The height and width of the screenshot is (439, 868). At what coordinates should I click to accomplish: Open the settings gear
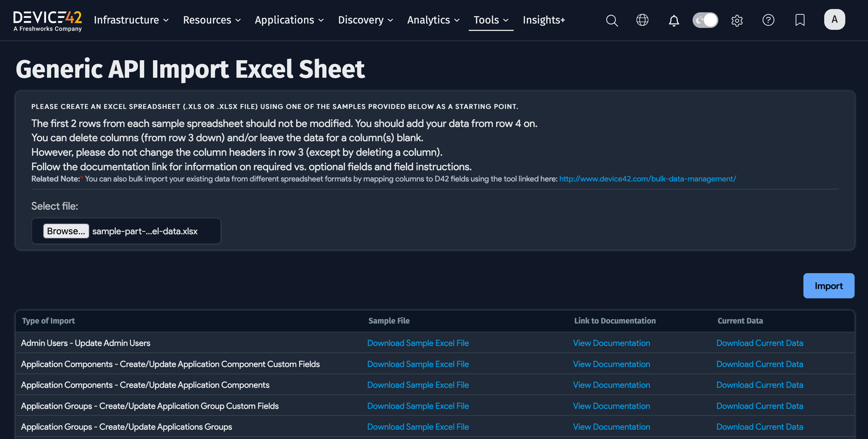[x=737, y=20]
